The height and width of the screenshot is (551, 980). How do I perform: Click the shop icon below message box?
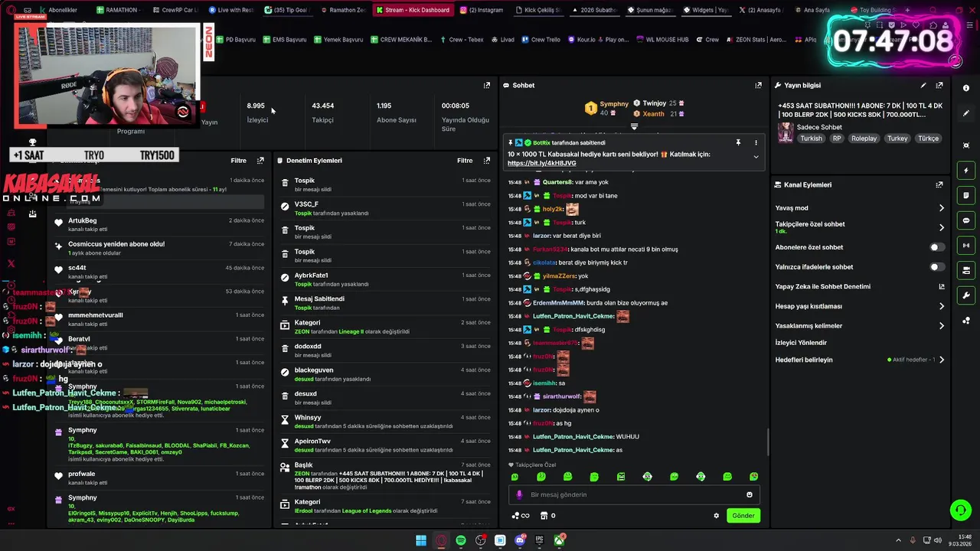point(544,516)
